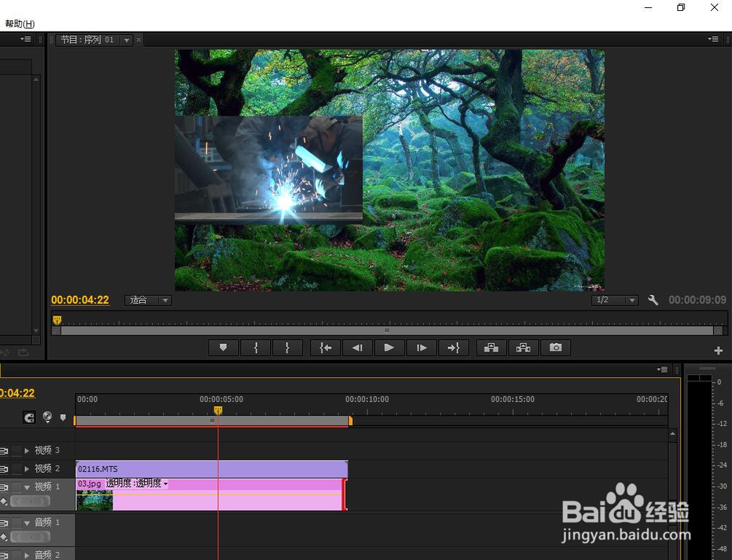Image resolution: width=732 pixels, height=560 pixels.
Task: Add a marker in the program monitor
Action: pyautogui.click(x=223, y=348)
